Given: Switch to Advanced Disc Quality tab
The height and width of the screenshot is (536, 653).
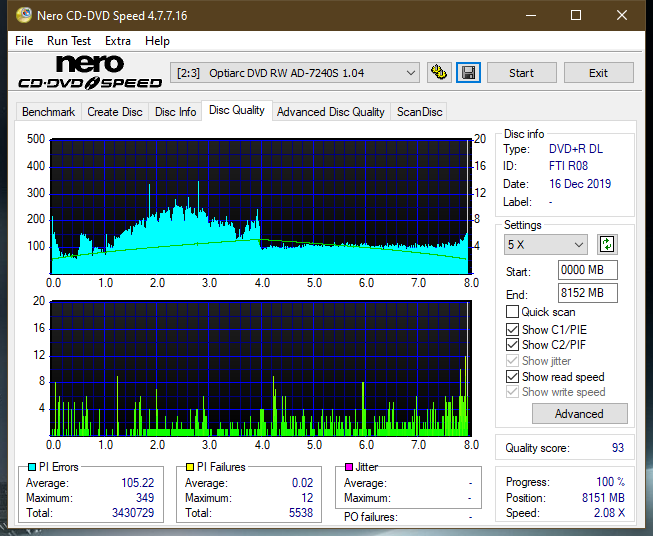Looking at the screenshot, I should tap(331, 112).
